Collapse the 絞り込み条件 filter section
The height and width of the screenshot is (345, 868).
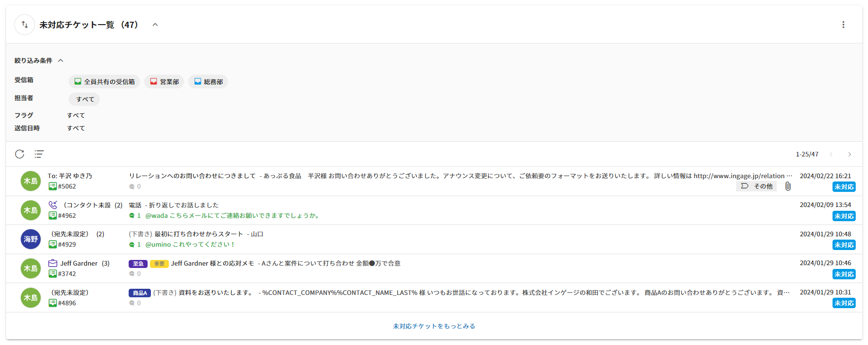[61, 60]
